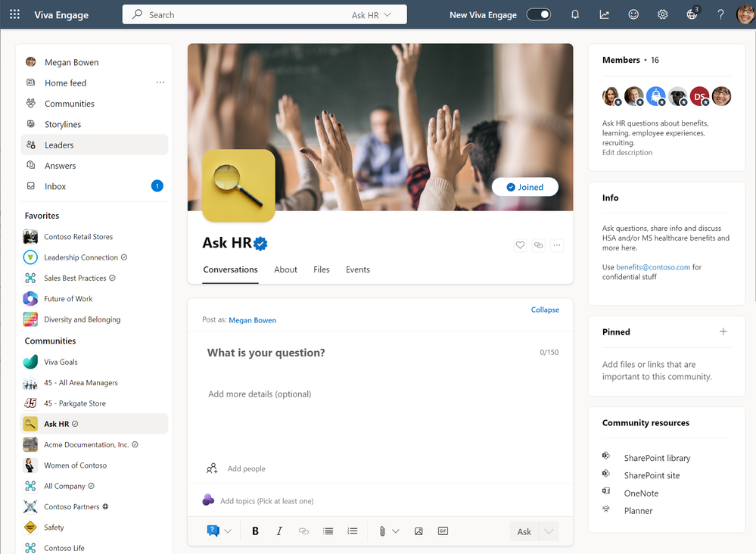Open Communities in the left navigation

95,104
